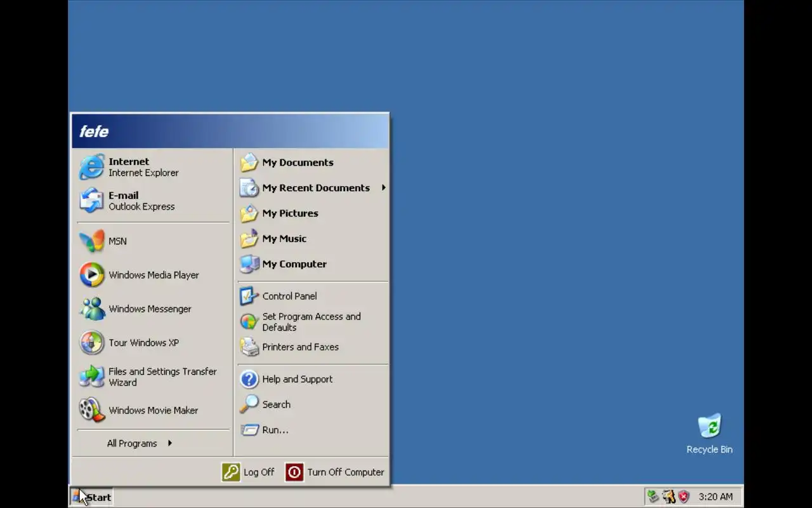Click the Log Off key icon

(231, 472)
